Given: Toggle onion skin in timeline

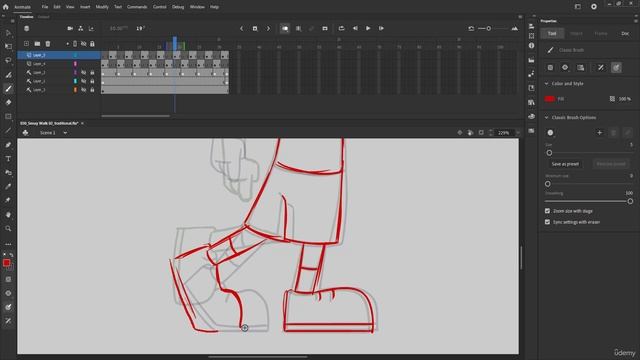Looking at the screenshot, I should pos(284,28).
